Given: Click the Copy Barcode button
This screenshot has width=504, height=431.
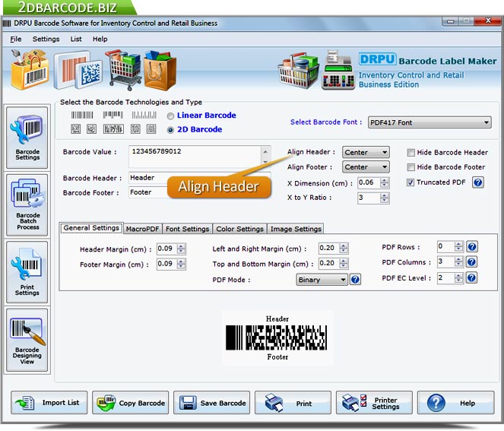Looking at the screenshot, I should [x=130, y=403].
